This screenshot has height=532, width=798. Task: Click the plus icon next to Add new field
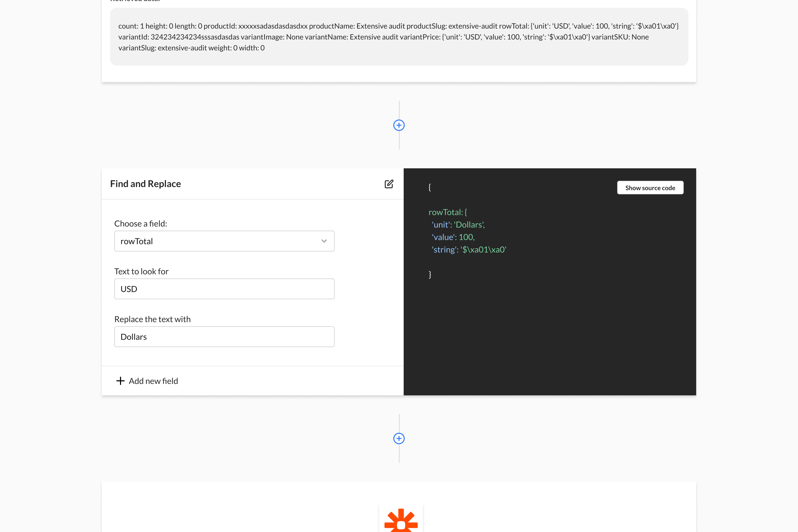click(x=121, y=381)
